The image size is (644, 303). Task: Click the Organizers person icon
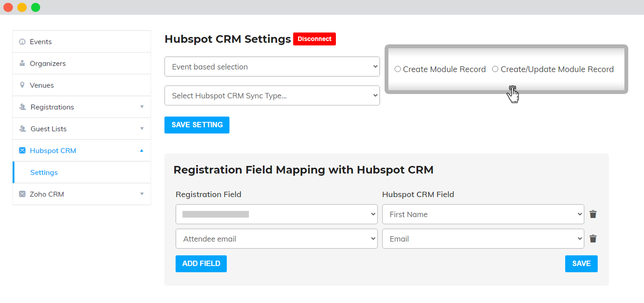22,63
